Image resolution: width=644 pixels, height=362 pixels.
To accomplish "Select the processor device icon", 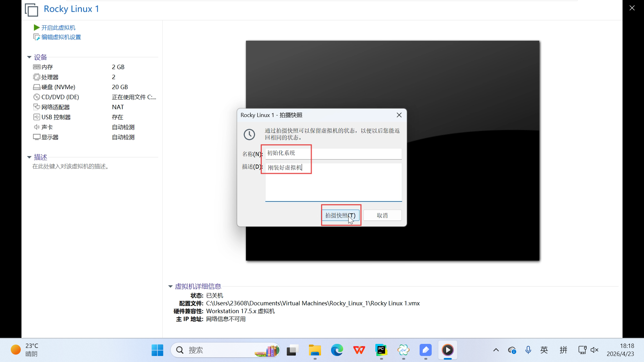I will click(x=37, y=77).
